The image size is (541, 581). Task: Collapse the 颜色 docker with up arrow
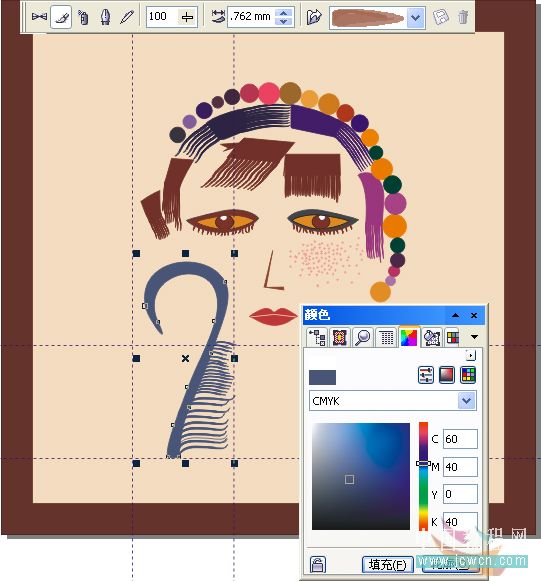coord(455,315)
